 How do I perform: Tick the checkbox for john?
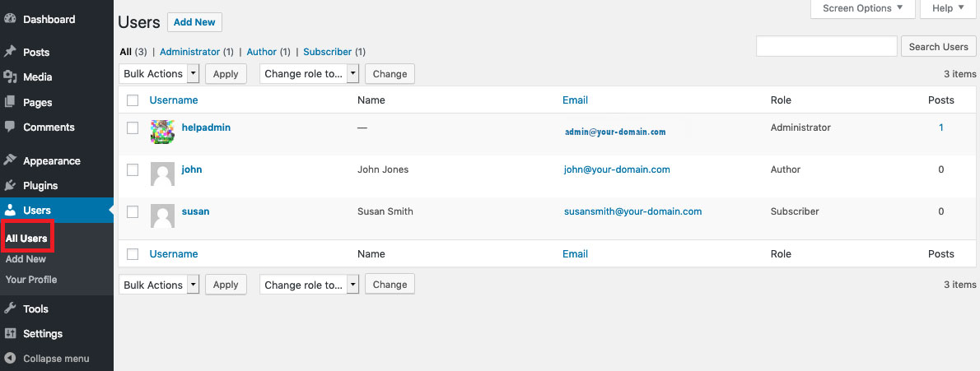[133, 170]
